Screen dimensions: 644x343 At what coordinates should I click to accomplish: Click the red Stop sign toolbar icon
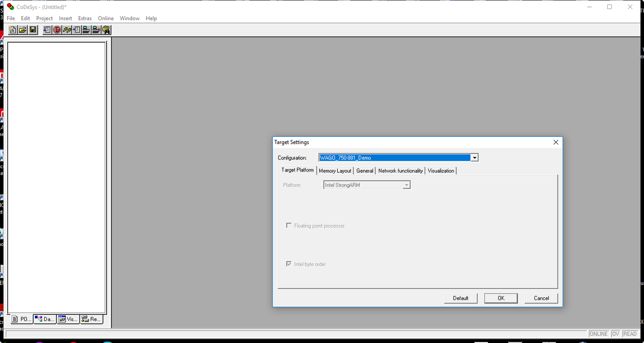pos(57,30)
